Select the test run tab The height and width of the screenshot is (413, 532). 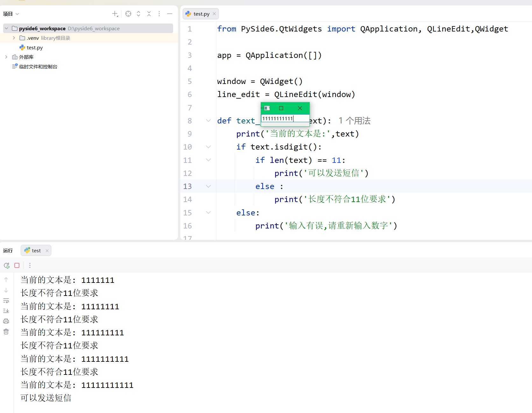pyautogui.click(x=36, y=250)
